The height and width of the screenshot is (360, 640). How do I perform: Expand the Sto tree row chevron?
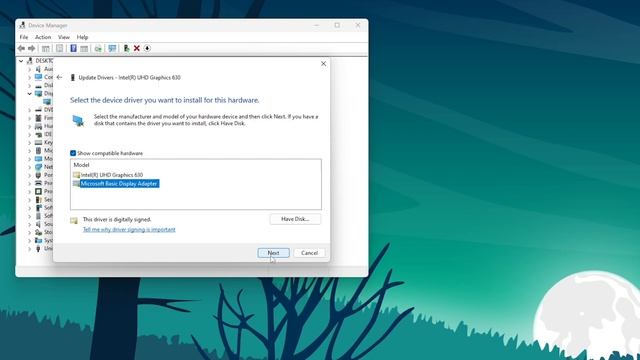tap(29, 232)
